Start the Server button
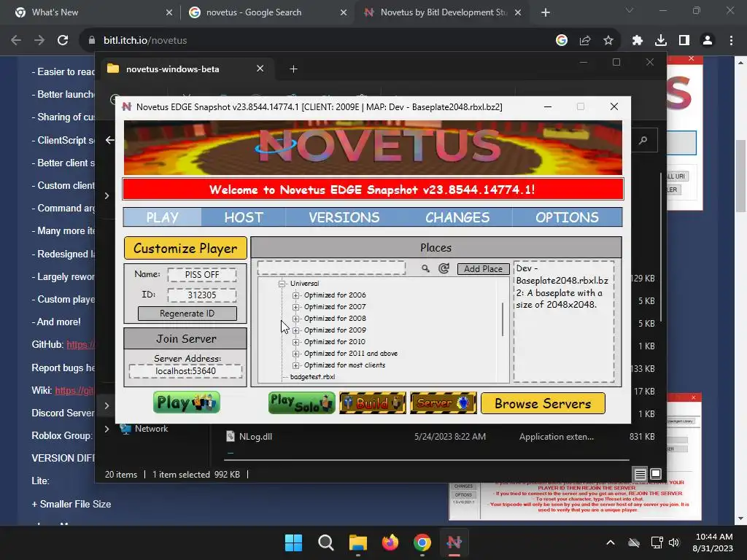Image resolution: width=747 pixels, height=560 pixels. (443, 402)
